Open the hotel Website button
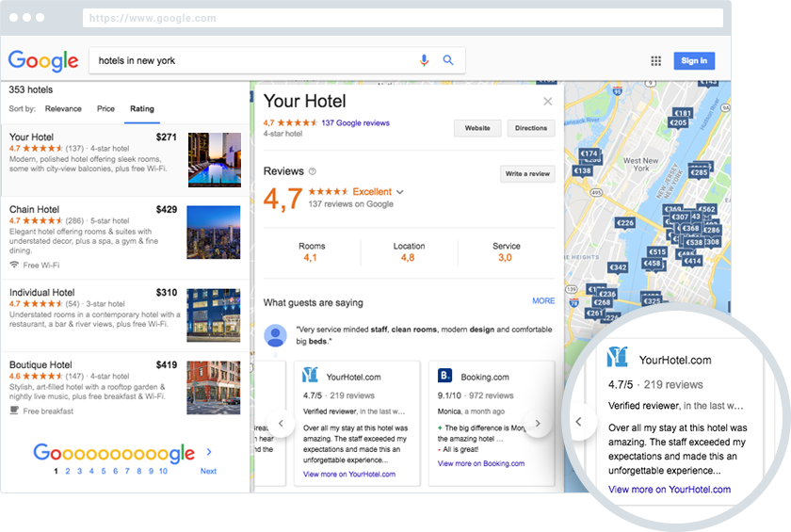The width and height of the screenshot is (791, 532). [477, 128]
